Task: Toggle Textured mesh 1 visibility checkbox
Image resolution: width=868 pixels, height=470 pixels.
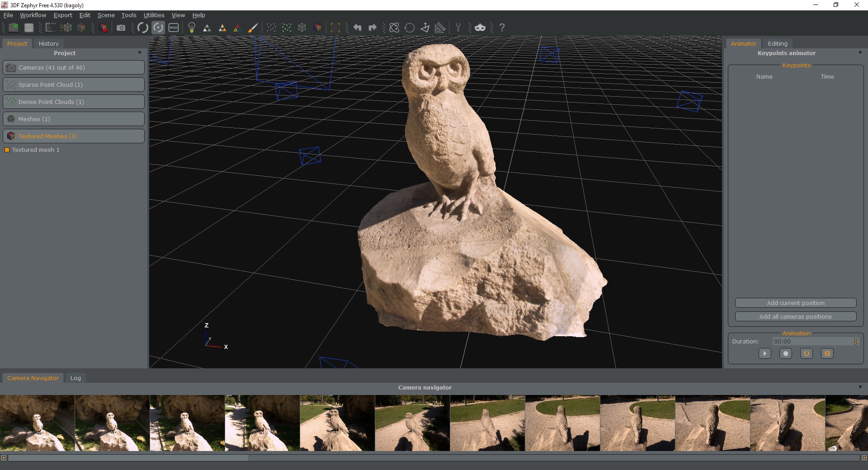Action: tap(7, 150)
